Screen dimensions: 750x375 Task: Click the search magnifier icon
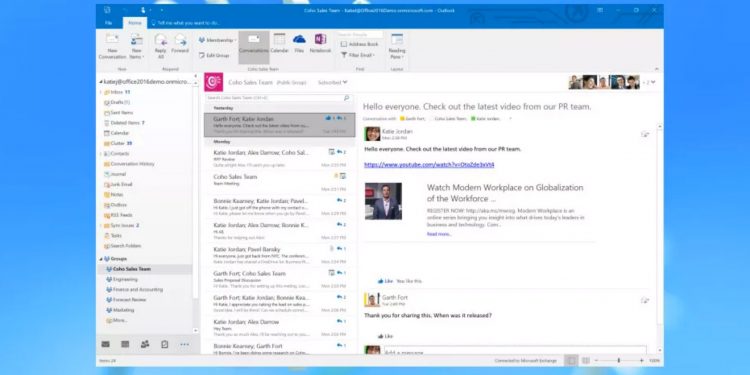347,98
